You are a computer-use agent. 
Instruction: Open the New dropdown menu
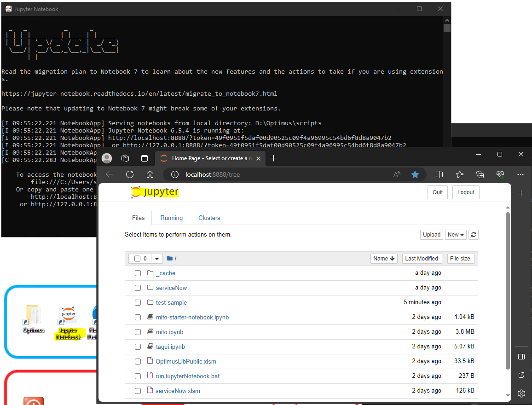pyautogui.click(x=455, y=235)
